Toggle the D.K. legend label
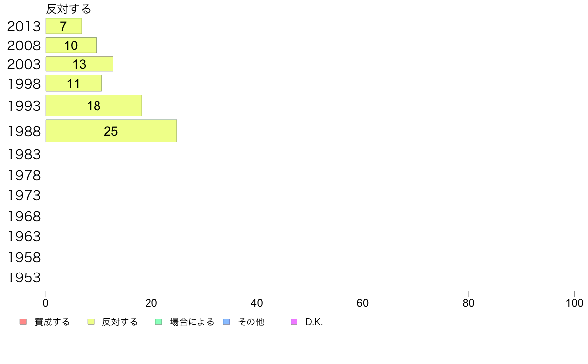Image resolution: width=588 pixels, height=364 pixels. click(x=314, y=322)
